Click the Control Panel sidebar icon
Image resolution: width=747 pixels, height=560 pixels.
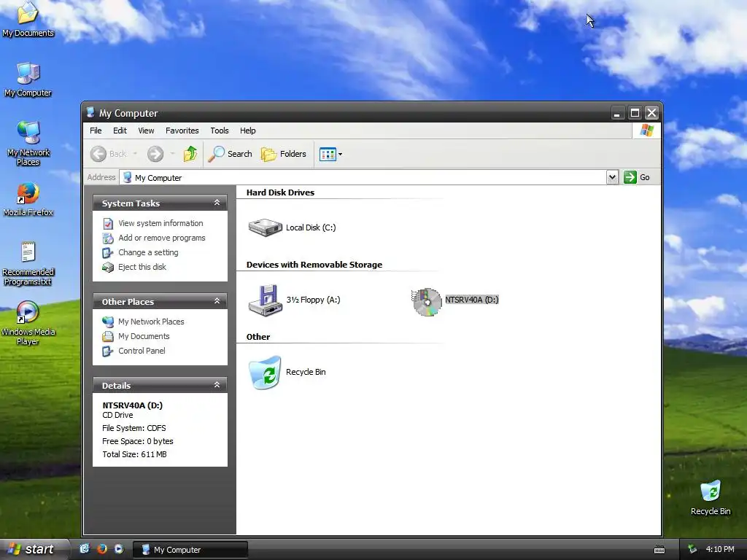(108, 351)
